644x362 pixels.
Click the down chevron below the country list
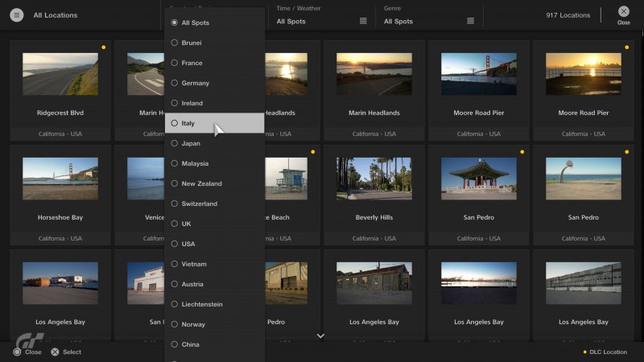320,335
